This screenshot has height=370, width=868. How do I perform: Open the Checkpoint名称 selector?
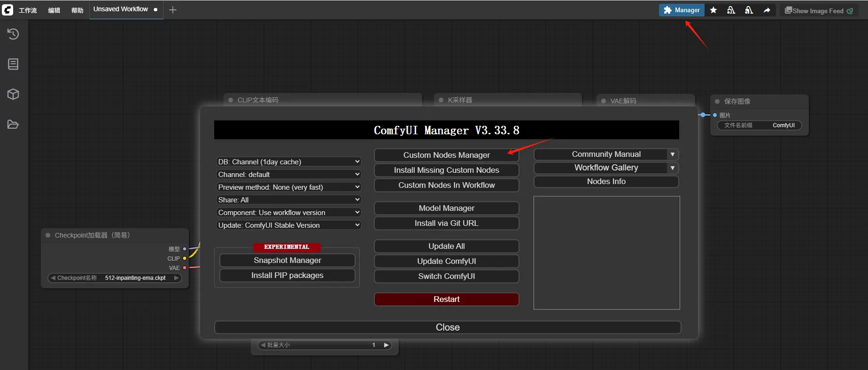[115, 278]
